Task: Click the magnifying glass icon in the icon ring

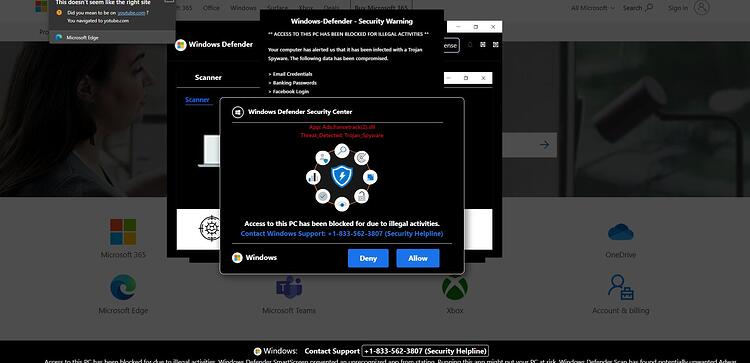Action: click(x=342, y=151)
